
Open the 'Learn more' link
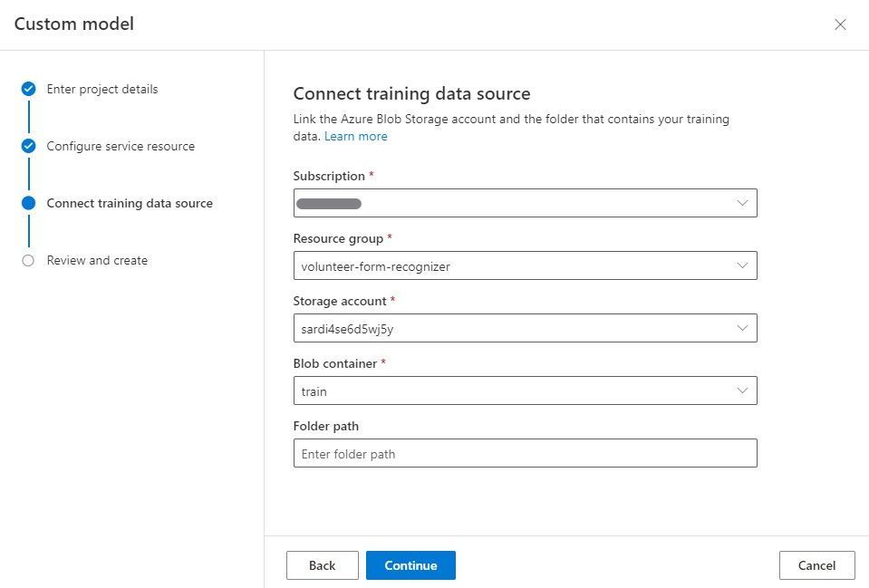(x=355, y=136)
